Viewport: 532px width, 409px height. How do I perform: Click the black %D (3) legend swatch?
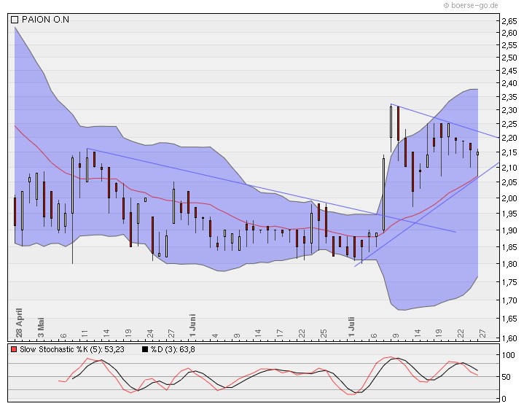tap(145, 349)
